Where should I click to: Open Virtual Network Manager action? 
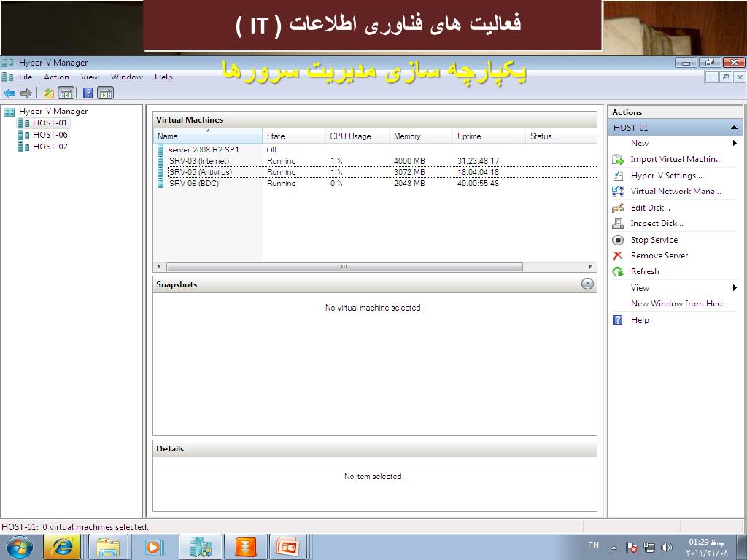[x=676, y=191]
